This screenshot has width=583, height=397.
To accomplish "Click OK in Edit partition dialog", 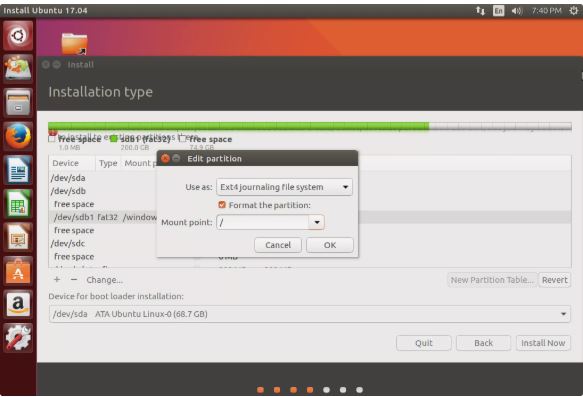I will 329,245.
